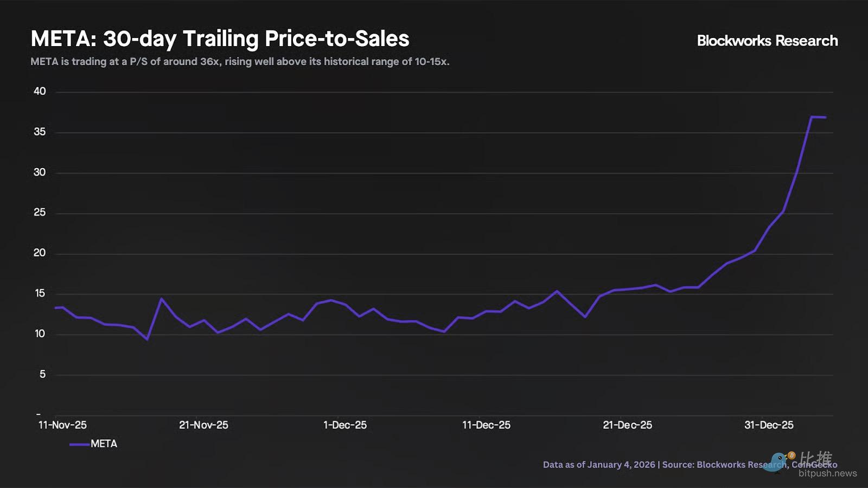
Task: Click the chart title META: 30-day Trailing Price-to-Sales
Action: [x=220, y=38]
